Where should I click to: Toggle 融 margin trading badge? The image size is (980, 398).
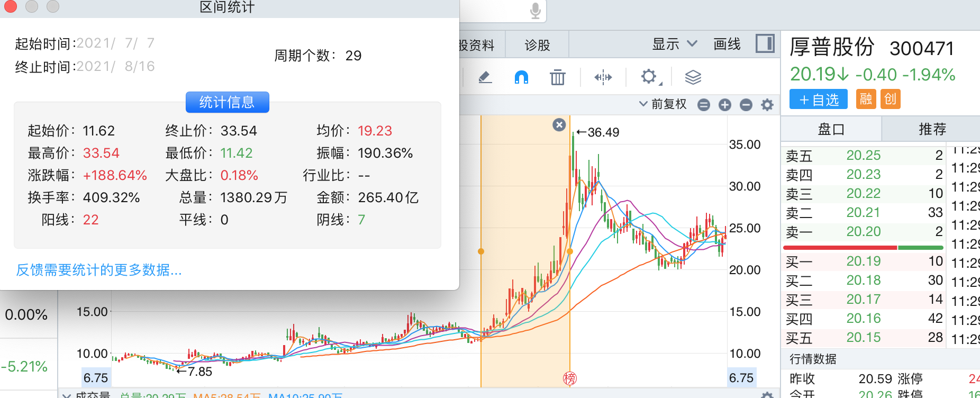coord(866,99)
